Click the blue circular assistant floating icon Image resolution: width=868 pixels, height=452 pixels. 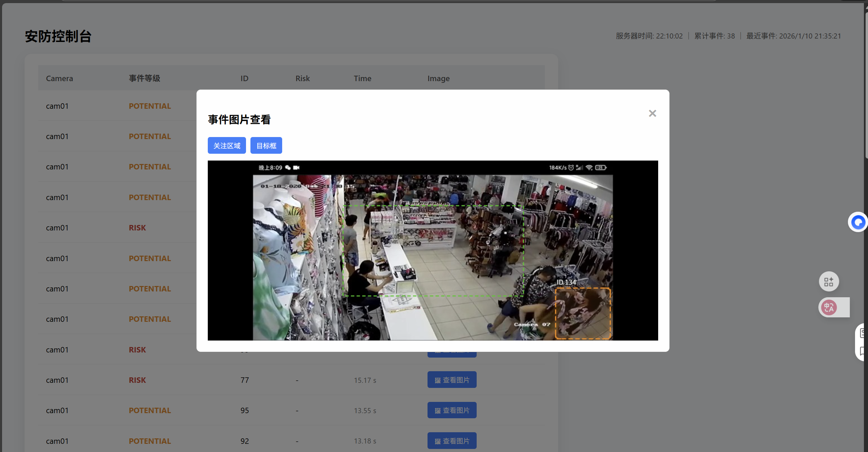pyautogui.click(x=858, y=222)
